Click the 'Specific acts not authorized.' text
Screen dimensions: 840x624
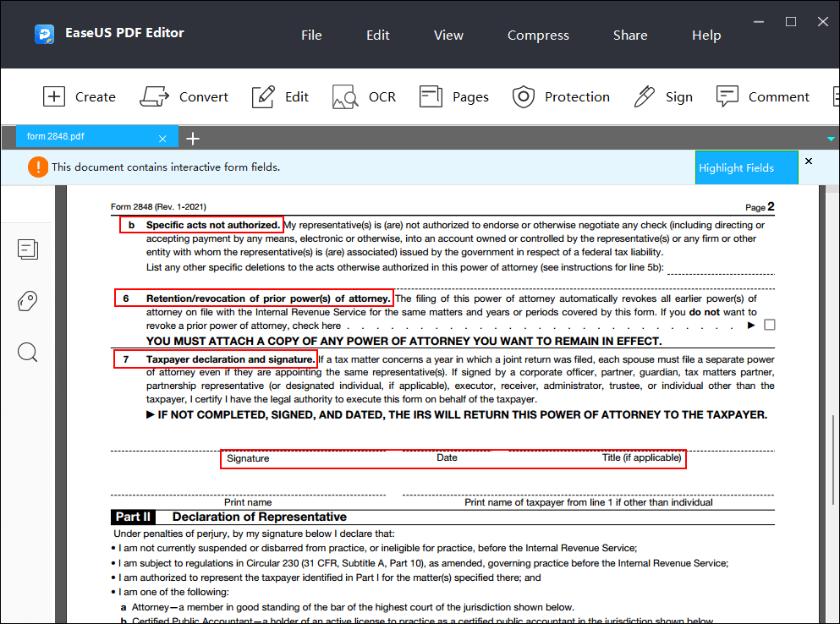pos(213,225)
